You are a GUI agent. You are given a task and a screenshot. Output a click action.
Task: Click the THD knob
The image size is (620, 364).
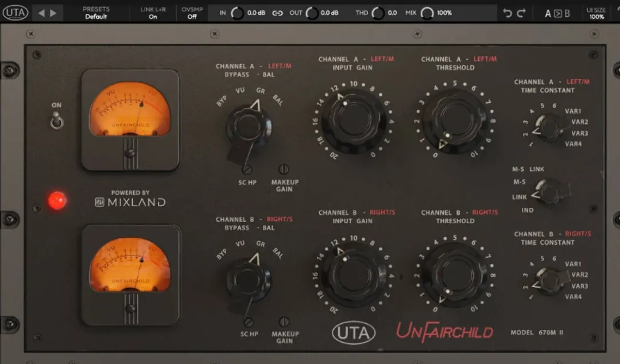[x=378, y=13]
